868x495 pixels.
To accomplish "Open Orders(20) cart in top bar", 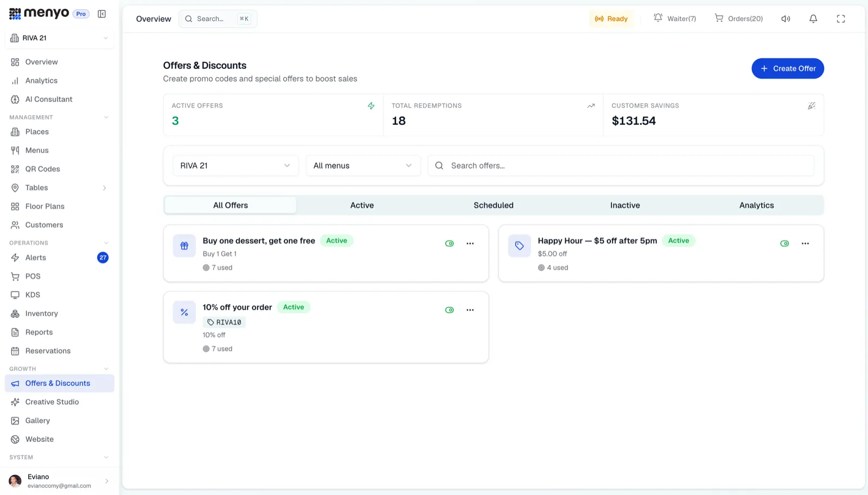I will point(739,18).
